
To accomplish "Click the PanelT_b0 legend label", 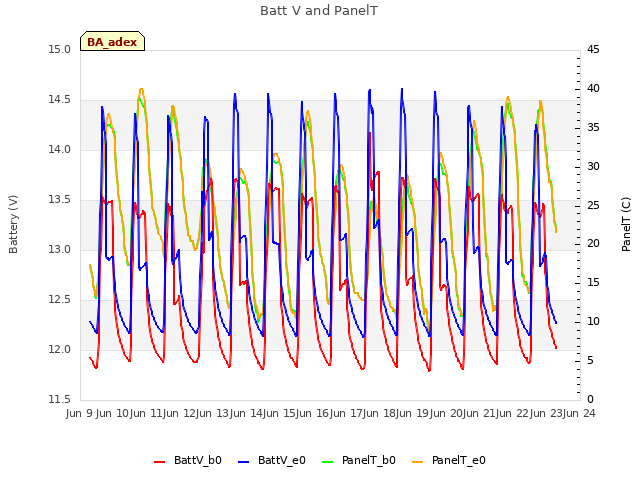I will click(369, 460).
